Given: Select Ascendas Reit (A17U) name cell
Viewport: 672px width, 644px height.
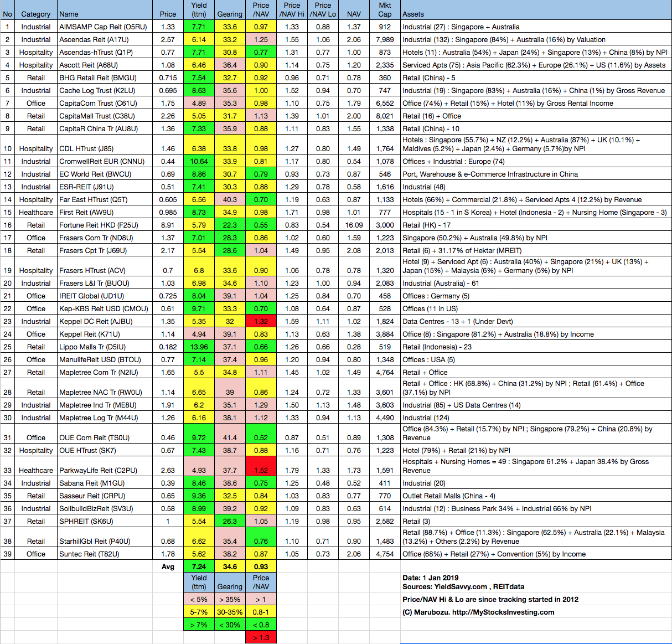Looking at the screenshot, I should (105, 39).
